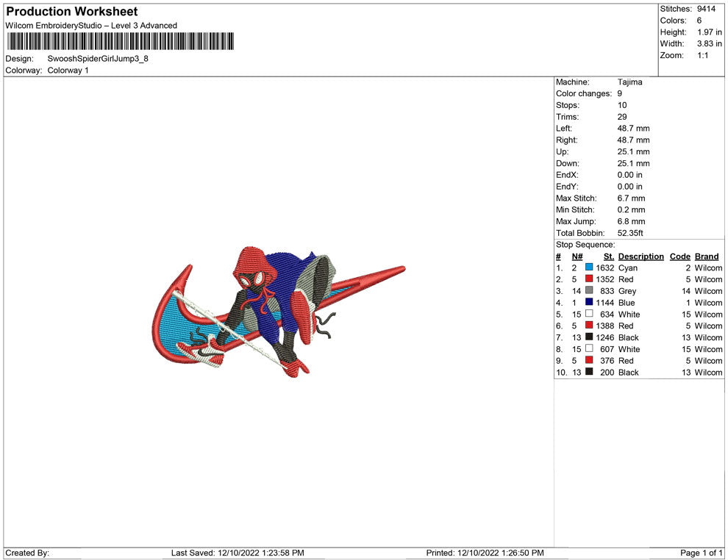Click the White swatch beside 607 stitches
Screen dimensions: 728x560
[589, 348]
